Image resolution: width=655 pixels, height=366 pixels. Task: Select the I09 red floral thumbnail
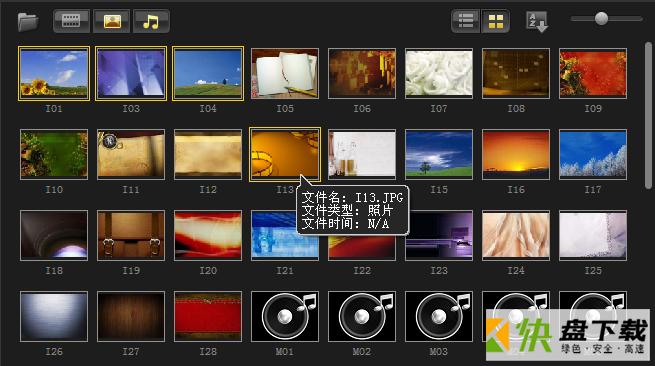pos(593,74)
